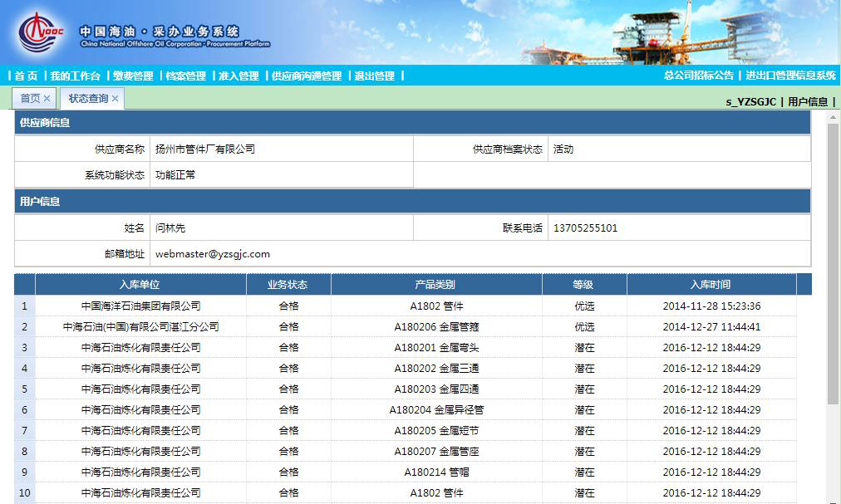This screenshot has width=841, height=504.
Task: Open 进出口管理信息系统 link
Action: [x=790, y=76]
